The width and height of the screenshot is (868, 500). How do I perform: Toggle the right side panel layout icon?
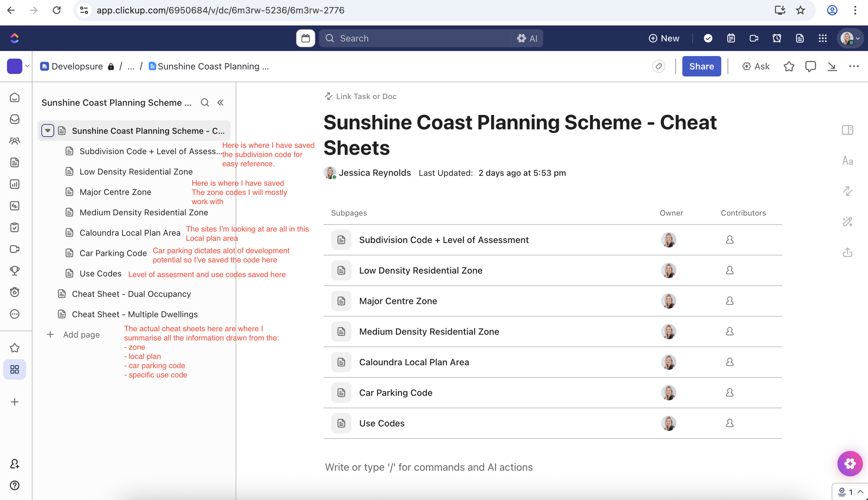(848, 130)
